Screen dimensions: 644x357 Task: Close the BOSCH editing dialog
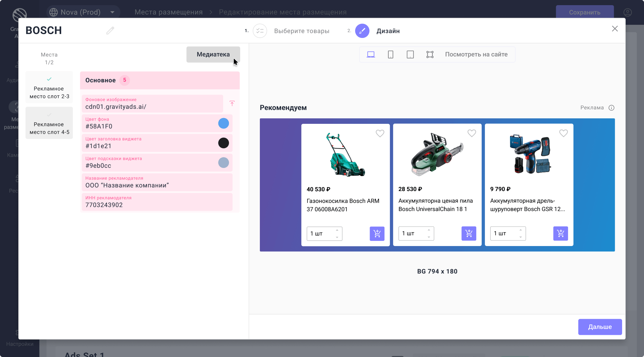tap(615, 29)
